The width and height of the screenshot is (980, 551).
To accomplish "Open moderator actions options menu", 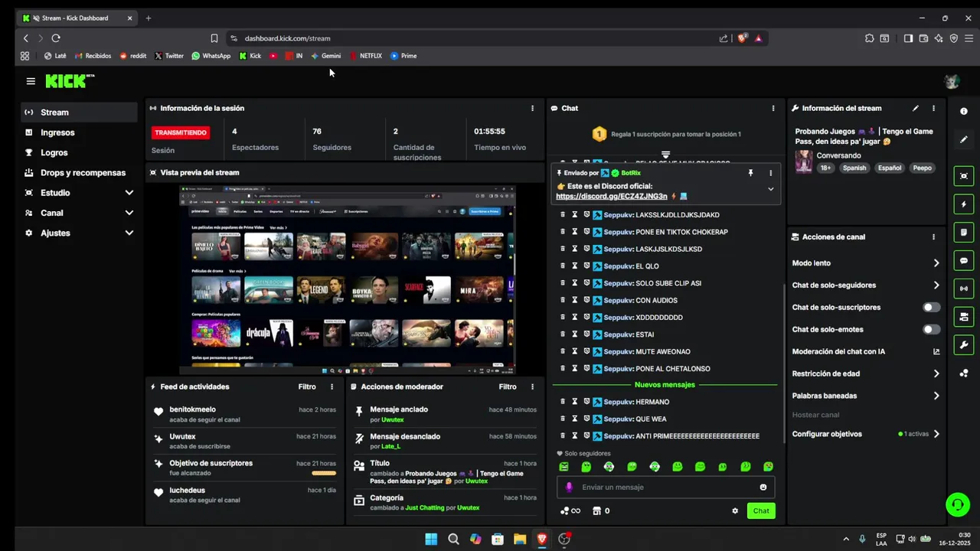I will (533, 387).
